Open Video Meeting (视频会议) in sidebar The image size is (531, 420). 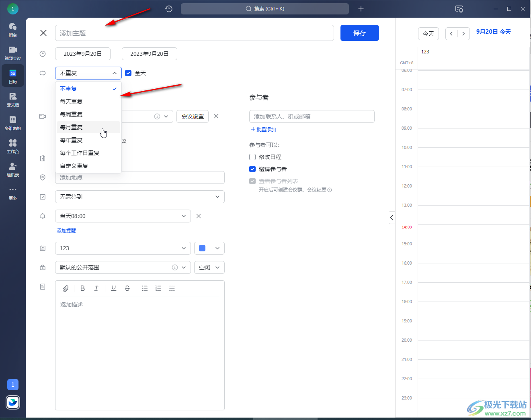(x=13, y=53)
